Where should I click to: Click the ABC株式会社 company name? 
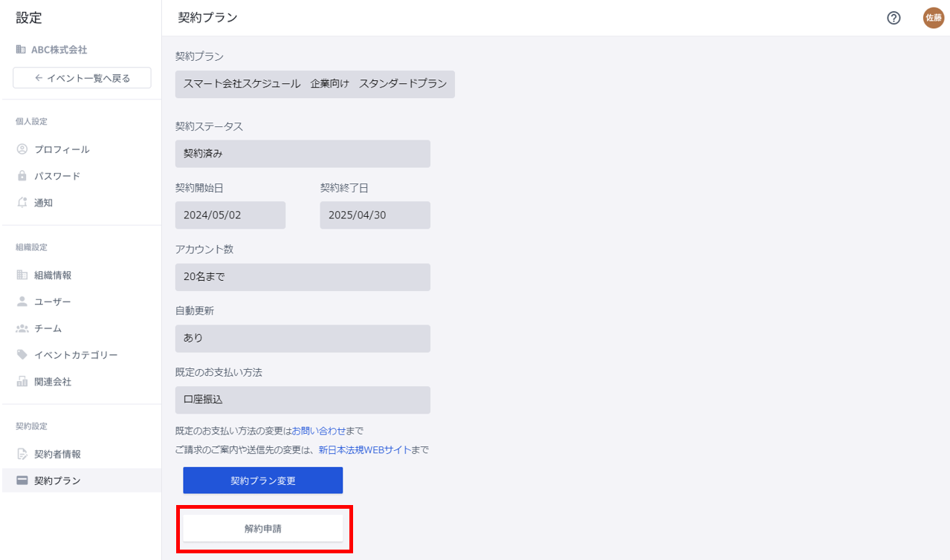(x=59, y=50)
